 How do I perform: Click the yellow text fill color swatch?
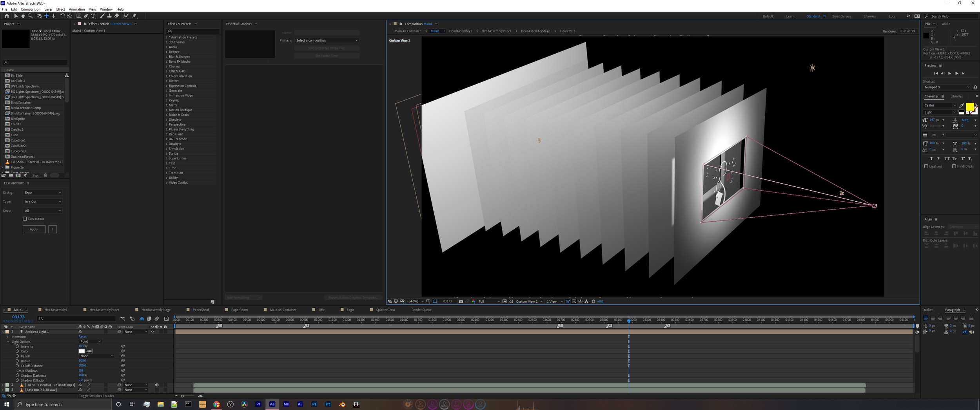969,107
